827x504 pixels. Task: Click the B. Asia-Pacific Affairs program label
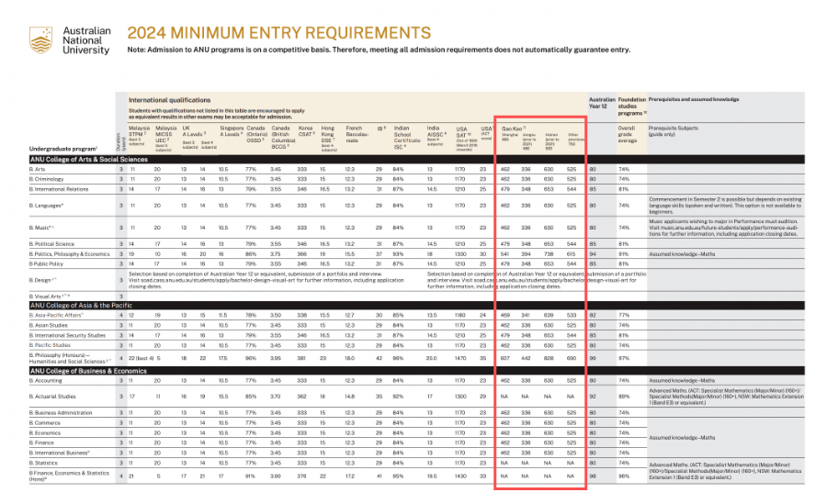coord(56,315)
